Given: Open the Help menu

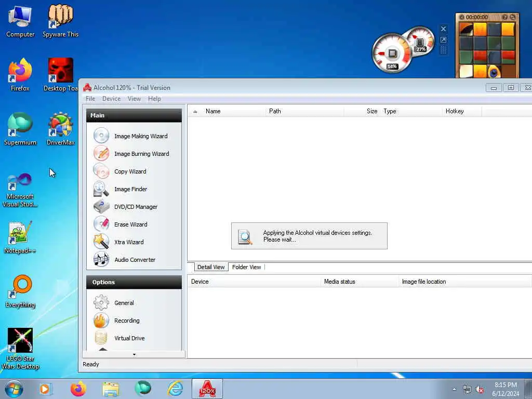Looking at the screenshot, I should click(x=154, y=99).
